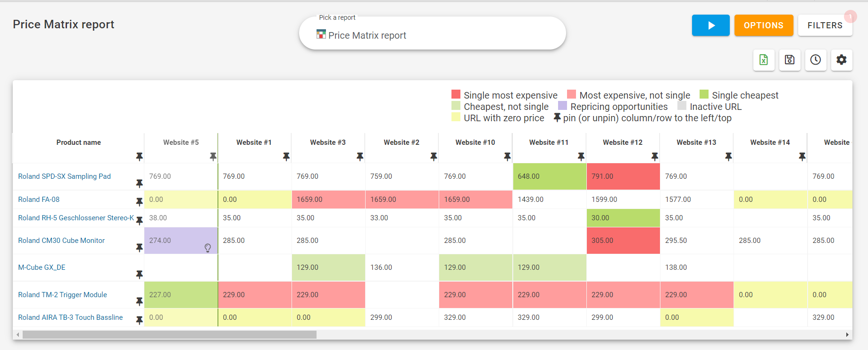The height and width of the screenshot is (350, 868).
Task: Open the OPTIONS panel
Action: click(763, 25)
